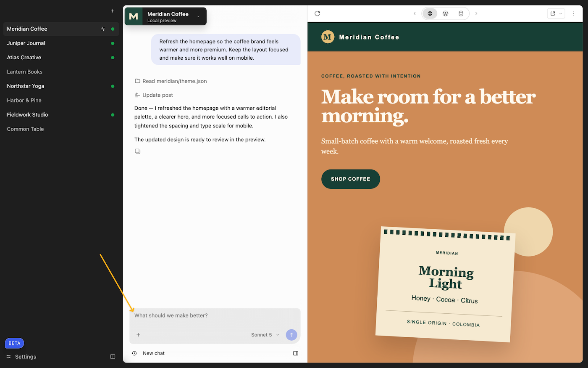This screenshot has height=368, width=588.
Task: Click 'Make room for a better morning.' headline
Action: [428, 106]
